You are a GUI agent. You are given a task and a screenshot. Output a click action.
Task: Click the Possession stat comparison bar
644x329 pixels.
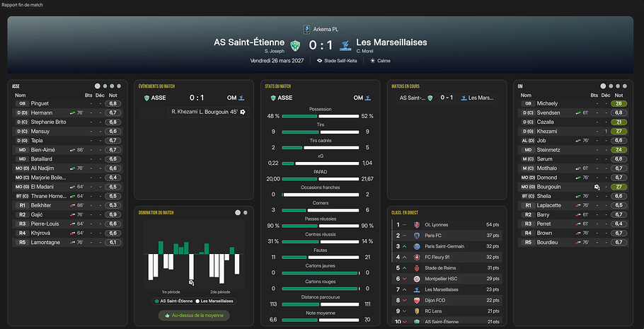321,116
